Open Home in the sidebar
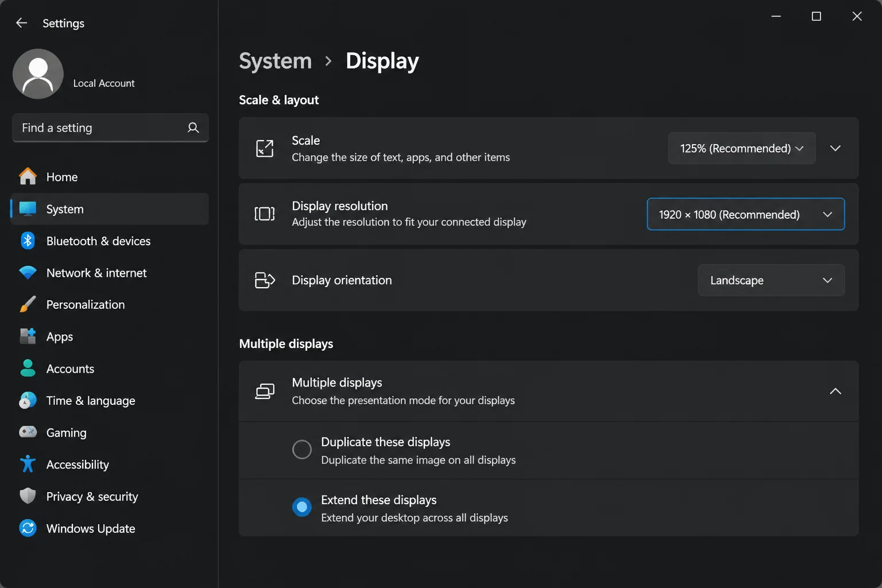 (110, 177)
